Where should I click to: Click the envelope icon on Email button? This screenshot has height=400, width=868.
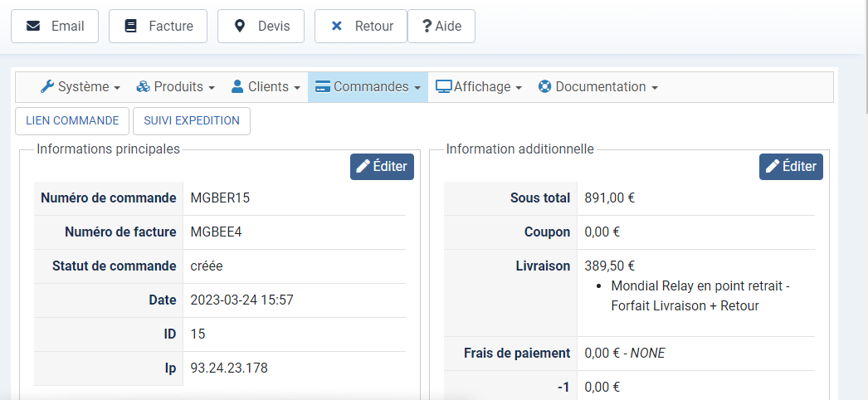click(33, 26)
